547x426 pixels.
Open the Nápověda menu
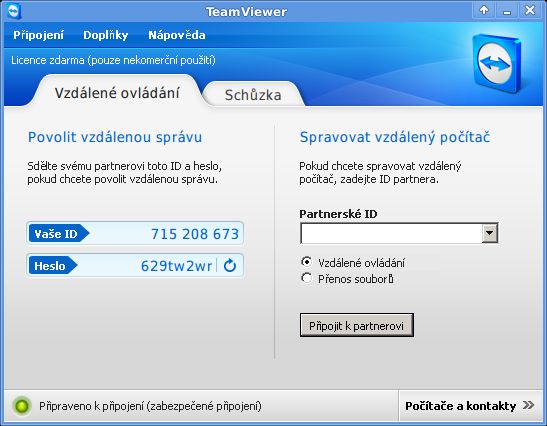(177, 35)
